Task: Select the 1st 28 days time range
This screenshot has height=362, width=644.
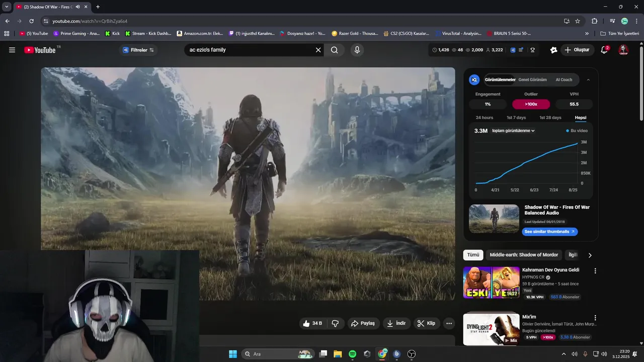Action: (x=550, y=118)
